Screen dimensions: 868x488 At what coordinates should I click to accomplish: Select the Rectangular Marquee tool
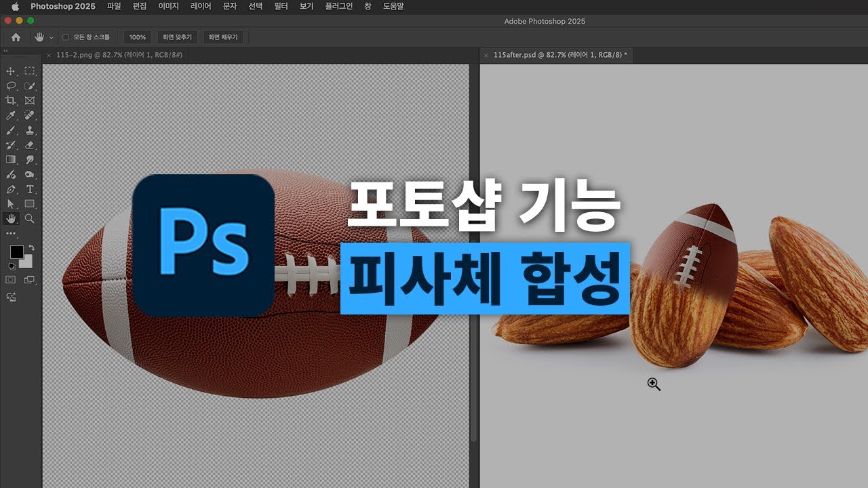point(30,70)
